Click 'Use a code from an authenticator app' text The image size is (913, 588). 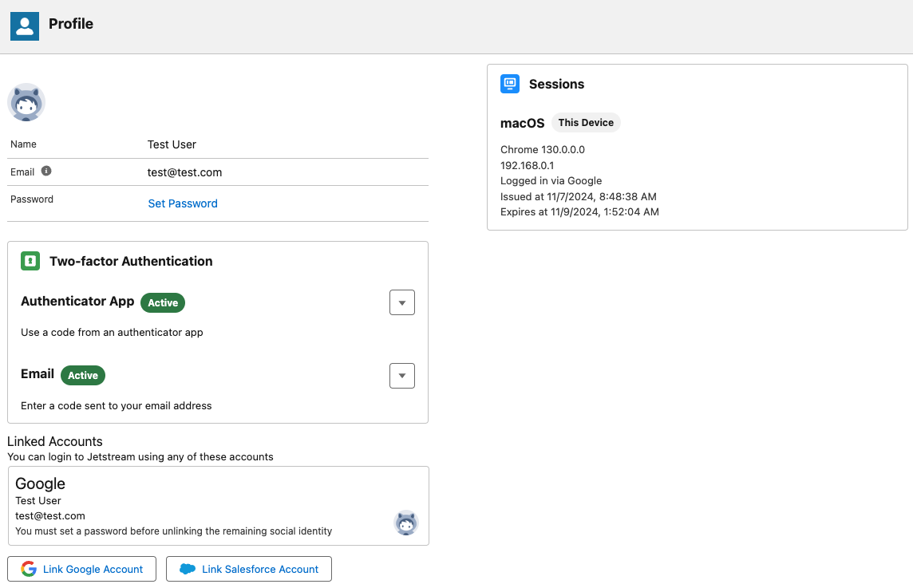tap(112, 333)
